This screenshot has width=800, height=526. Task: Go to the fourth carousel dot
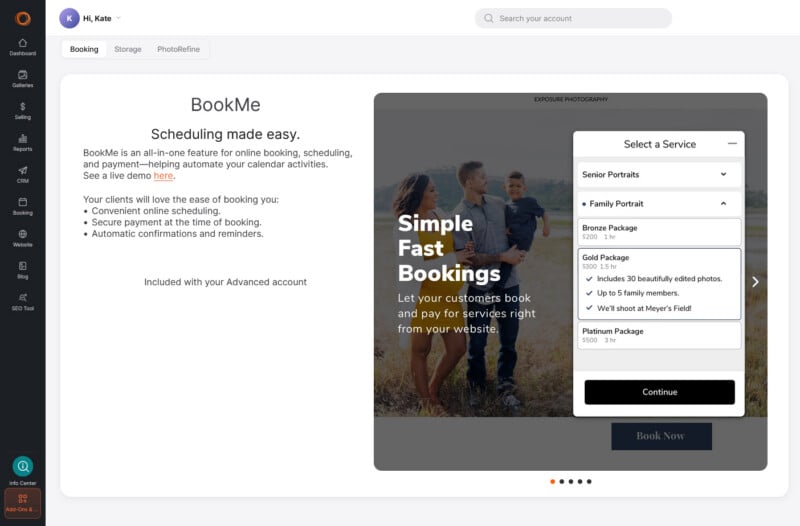580,481
